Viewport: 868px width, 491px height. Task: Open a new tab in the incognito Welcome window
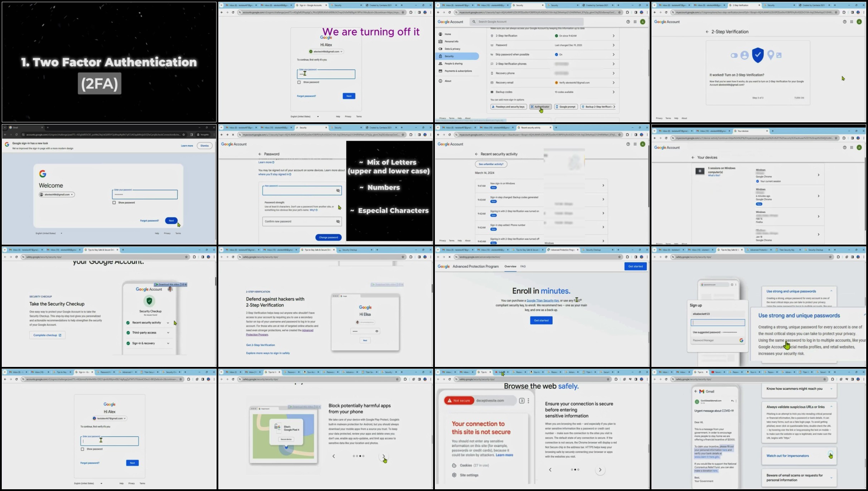click(48, 127)
